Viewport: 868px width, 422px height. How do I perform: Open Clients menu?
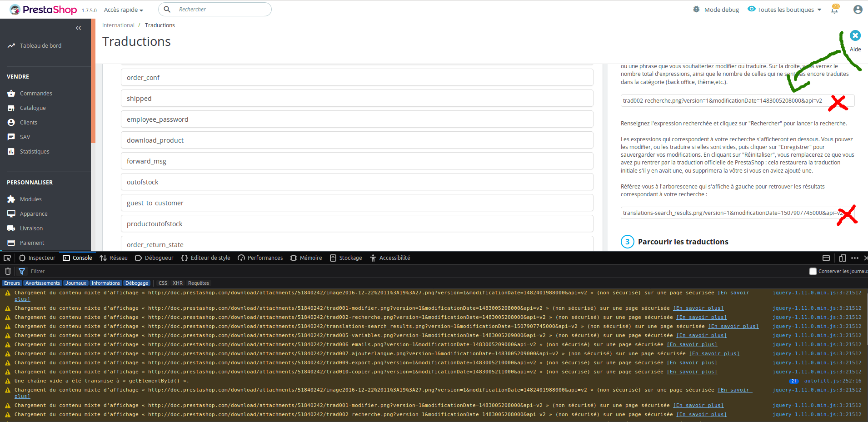(x=29, y=123)
